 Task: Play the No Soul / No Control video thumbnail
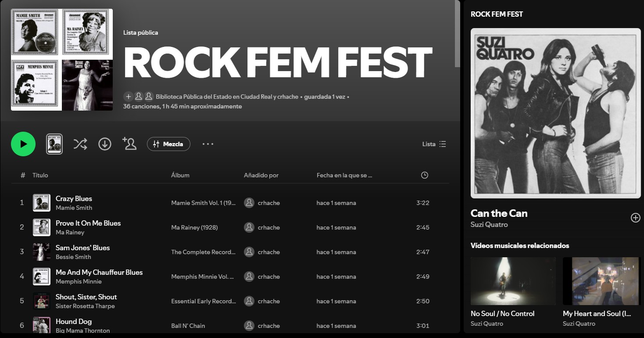pos(513,281)
